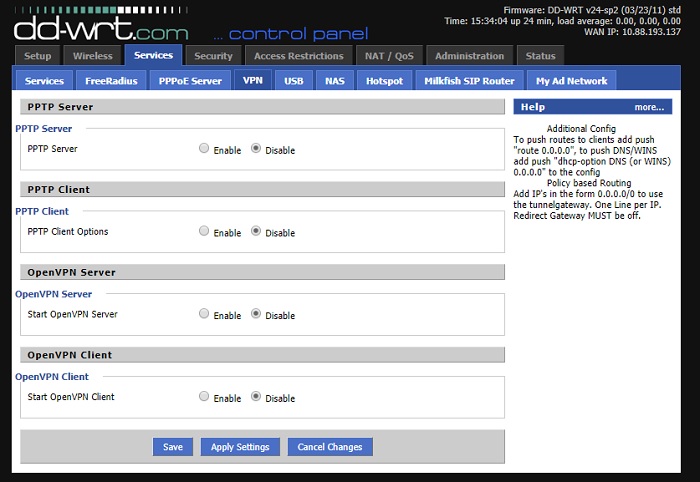Click the Time uptime status line
This screenshot has width=700, height=482.
tap(562, 21)
